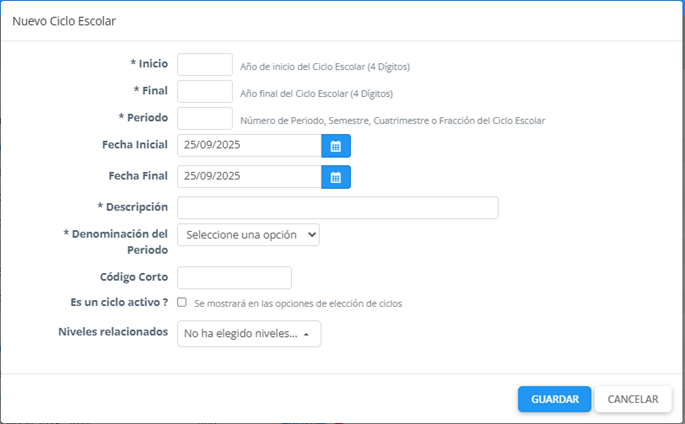
Task: Focus the Inicio year input field
Action: pos(205,65)
